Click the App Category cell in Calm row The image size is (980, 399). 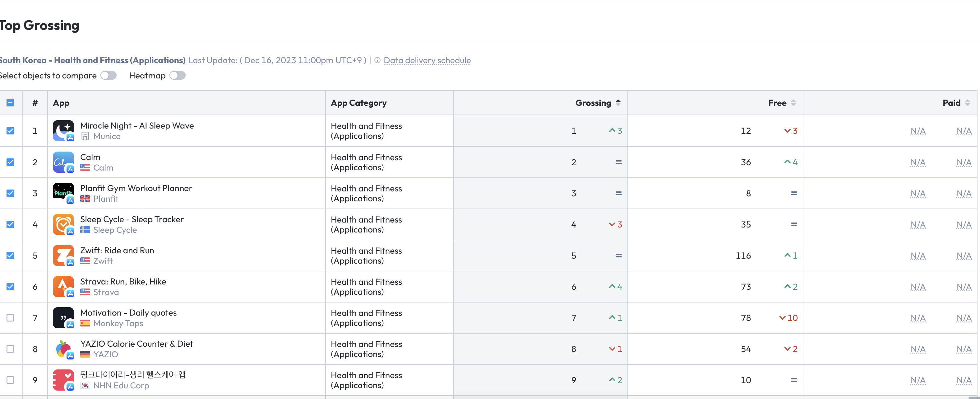pos(389,162)
